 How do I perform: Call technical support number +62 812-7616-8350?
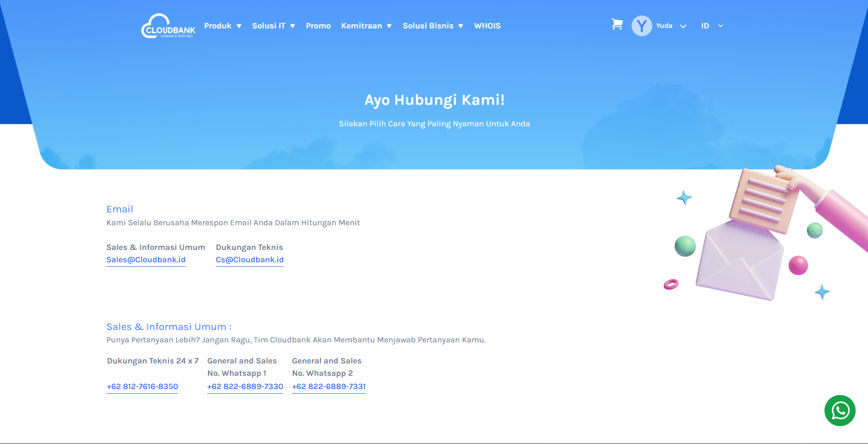click(142, 387)
